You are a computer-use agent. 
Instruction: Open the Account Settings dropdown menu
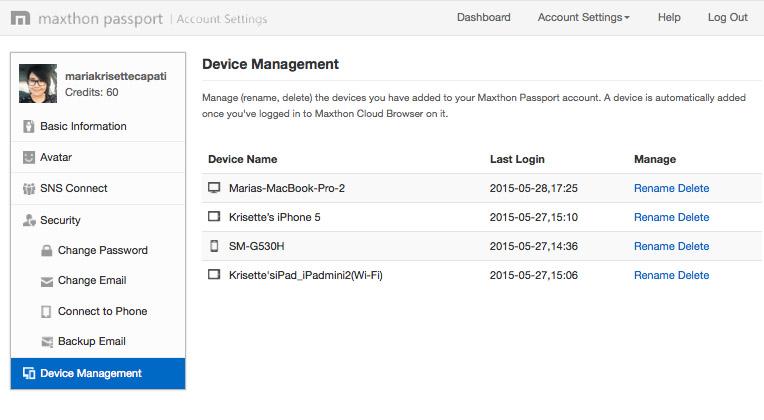583,18
